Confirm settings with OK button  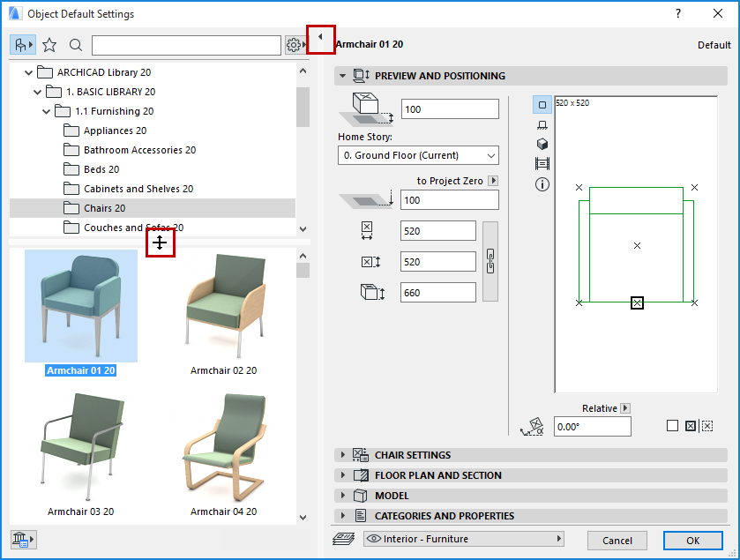tap(692, 541)
